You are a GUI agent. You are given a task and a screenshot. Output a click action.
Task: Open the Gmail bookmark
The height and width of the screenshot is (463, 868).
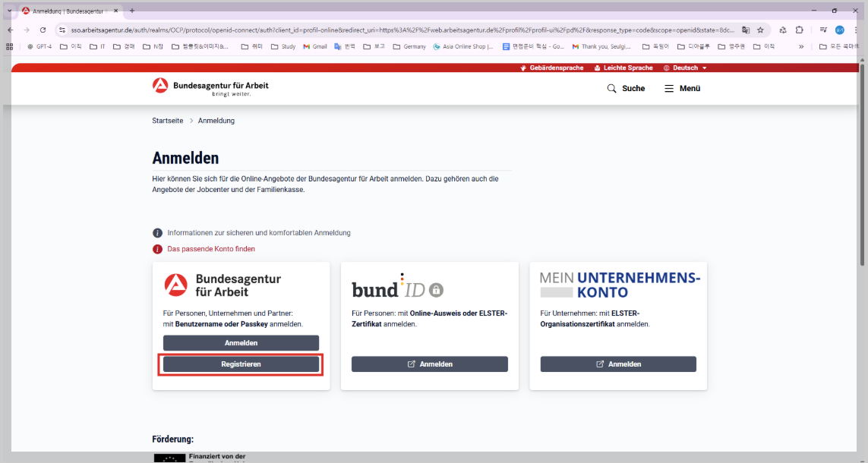point(315,46)
